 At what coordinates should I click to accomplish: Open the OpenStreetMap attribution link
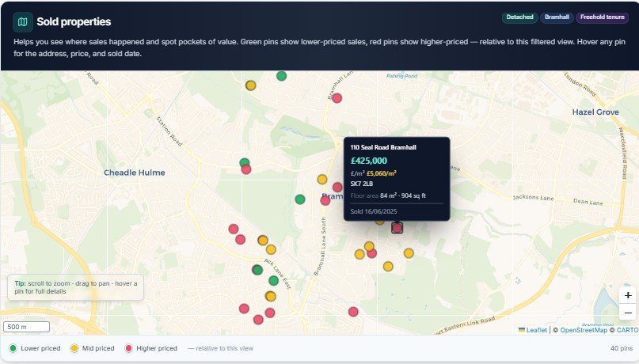point(583,330)
